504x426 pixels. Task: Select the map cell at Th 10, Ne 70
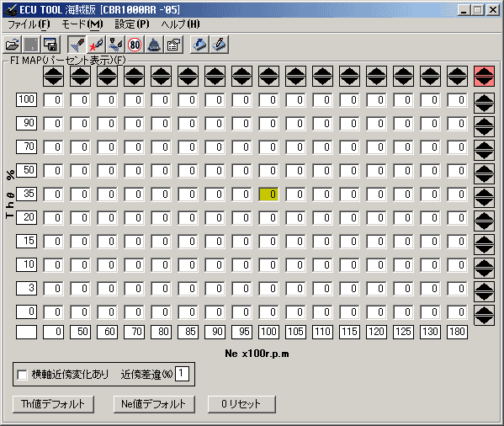pyautogui.click(x=135, y=265)
